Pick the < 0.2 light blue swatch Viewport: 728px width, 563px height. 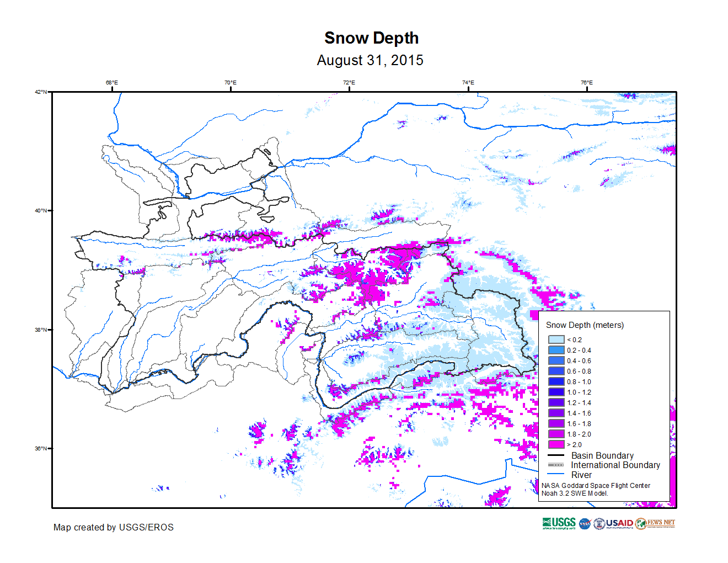pyautogui.click(x=556, y=340)
